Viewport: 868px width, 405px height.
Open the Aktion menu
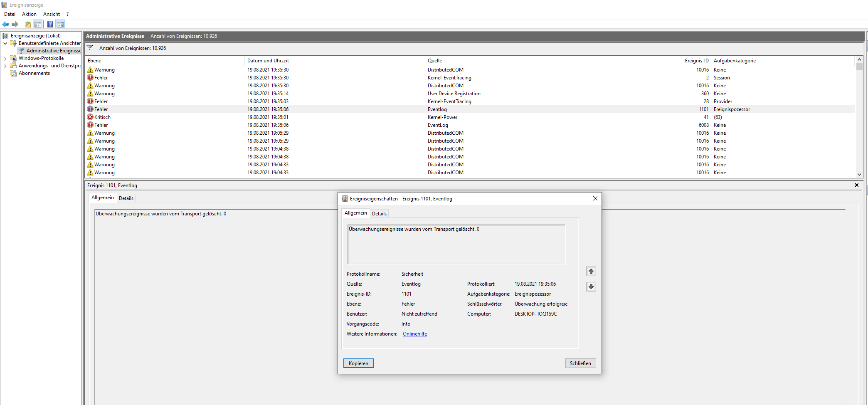29,14
